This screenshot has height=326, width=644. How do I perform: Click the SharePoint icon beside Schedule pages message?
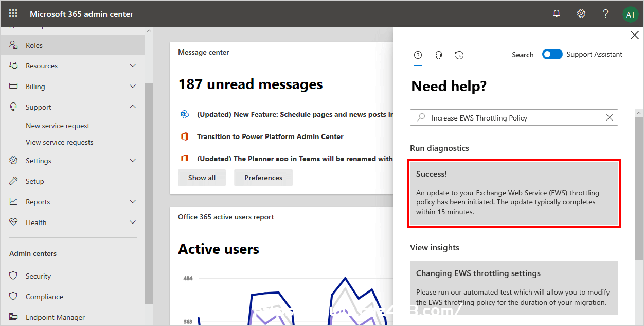click(184, 114)
